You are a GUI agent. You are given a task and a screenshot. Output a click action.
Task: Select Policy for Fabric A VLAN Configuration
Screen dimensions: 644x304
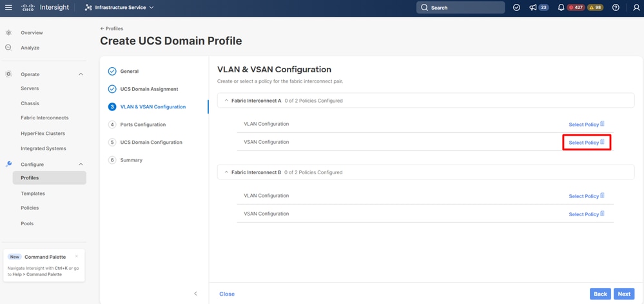(587, 124)
